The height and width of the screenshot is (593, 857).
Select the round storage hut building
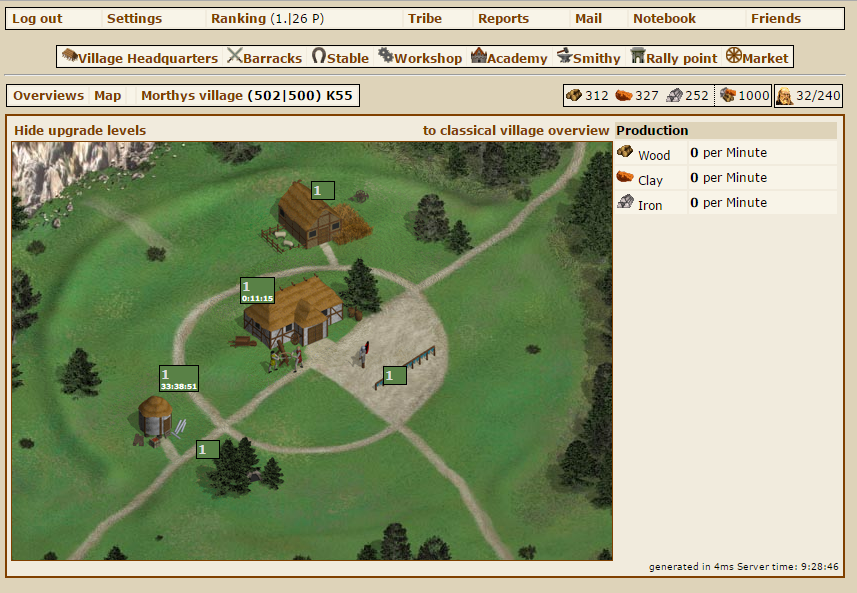pos(155,416)
